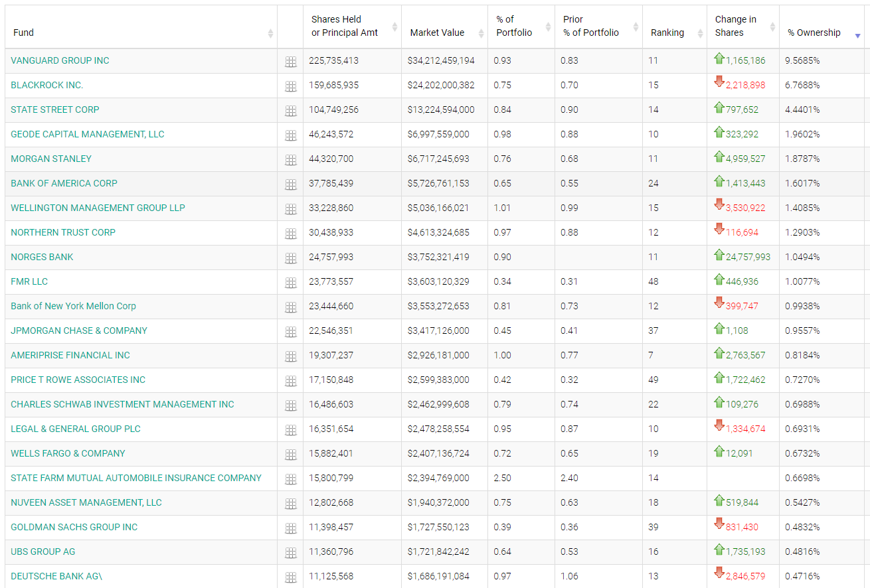Open the grid icon for Price T Rowe Associates

[x=290, y=381]
